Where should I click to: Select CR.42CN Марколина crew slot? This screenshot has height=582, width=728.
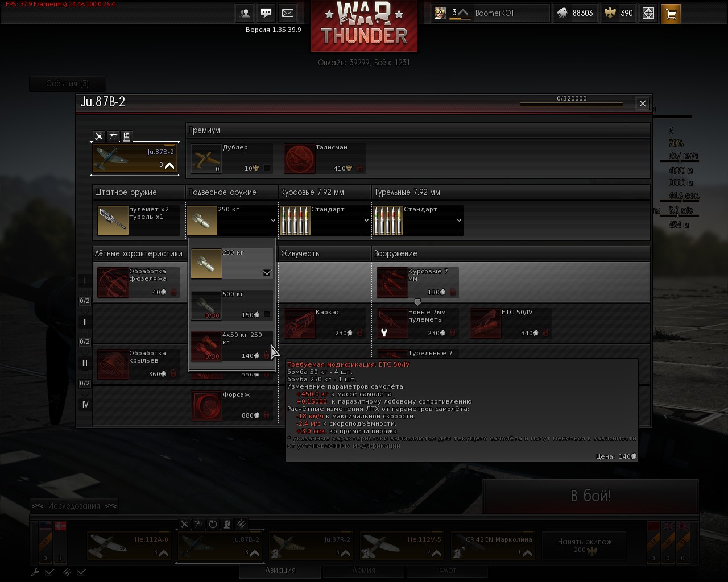click(x=494, y=546)
